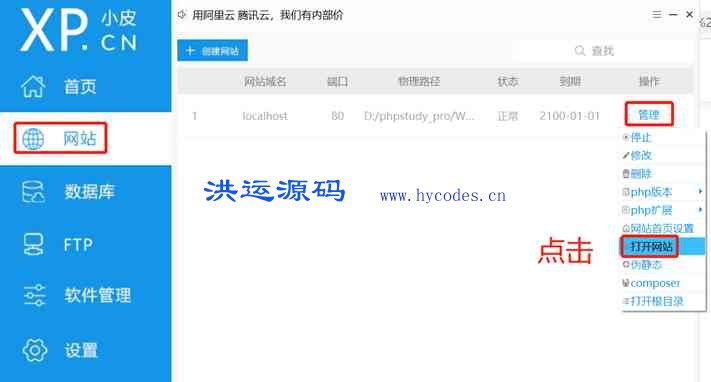Click the 物理路径 column header
Screen dimensions: 711x382
pyautogui.click(x=419, y=81)
